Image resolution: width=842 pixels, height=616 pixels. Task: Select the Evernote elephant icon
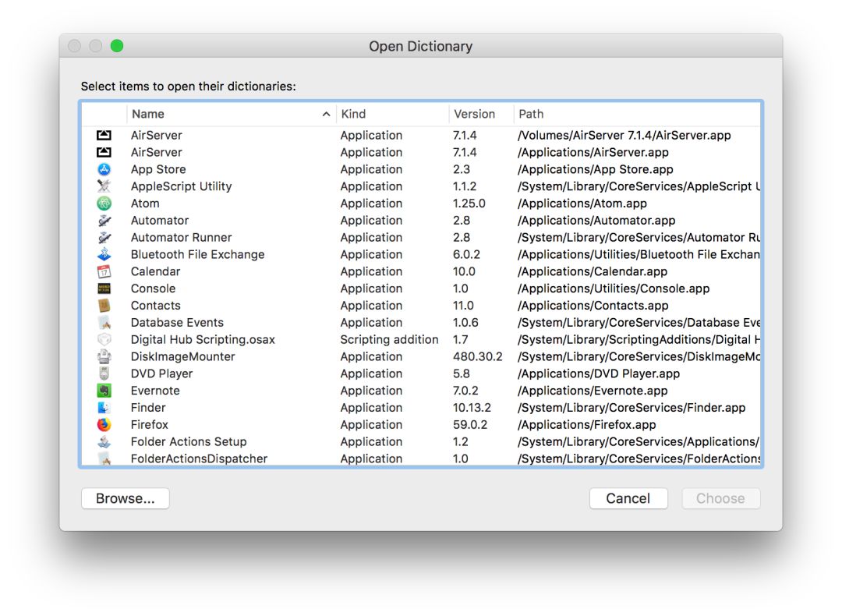pos(104,391)
